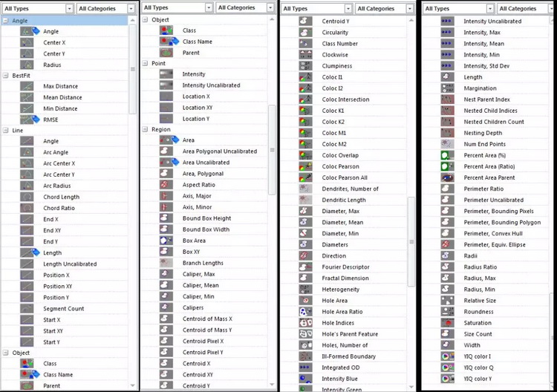The image size is (557, 392).
Task: Choose the Perimeter, Convex Hull entry
Action: [493, 233]
